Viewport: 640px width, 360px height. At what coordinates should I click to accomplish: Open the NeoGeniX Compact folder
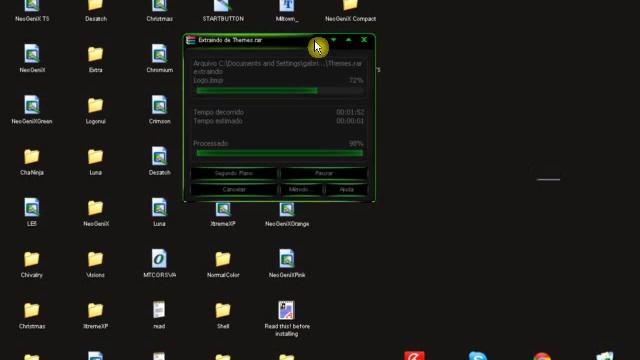coord(350,6)
